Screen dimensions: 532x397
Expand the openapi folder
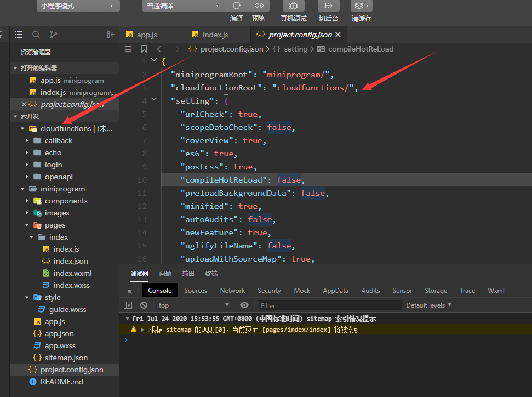coord(27,177)
